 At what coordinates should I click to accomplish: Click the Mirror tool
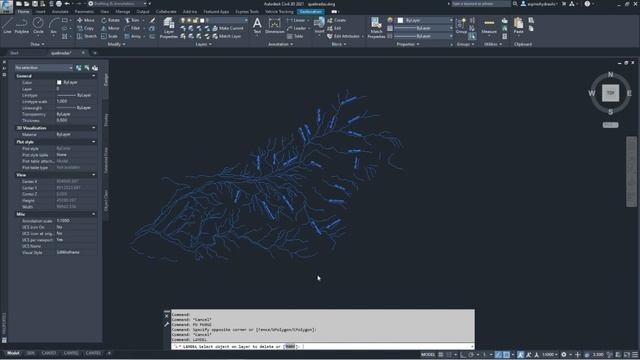tap(110, 28)
